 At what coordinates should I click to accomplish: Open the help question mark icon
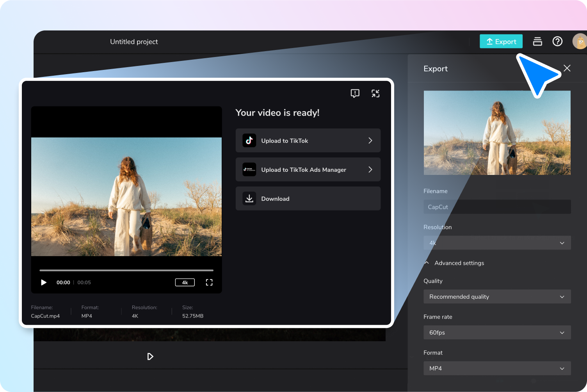[557, 41]
